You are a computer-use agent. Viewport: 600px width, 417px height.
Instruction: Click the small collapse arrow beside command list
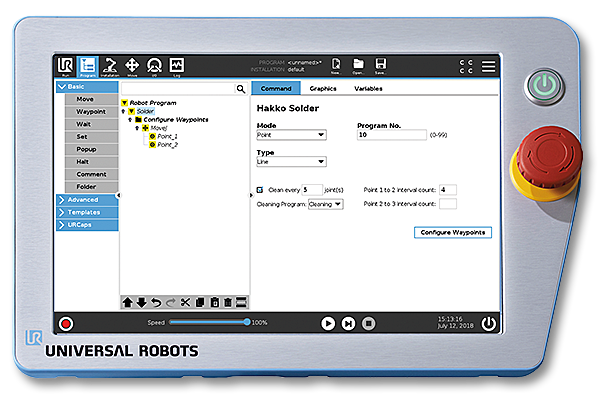coord(118,195)
